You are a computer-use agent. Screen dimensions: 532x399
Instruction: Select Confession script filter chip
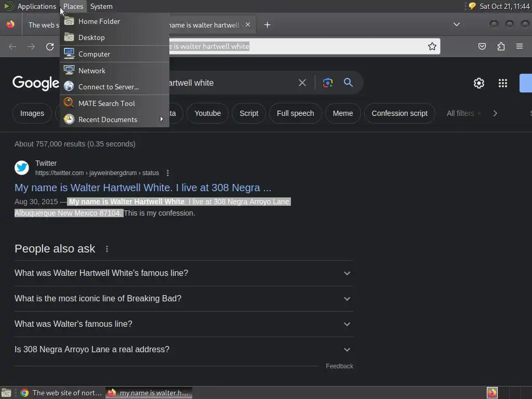[400, 113]
